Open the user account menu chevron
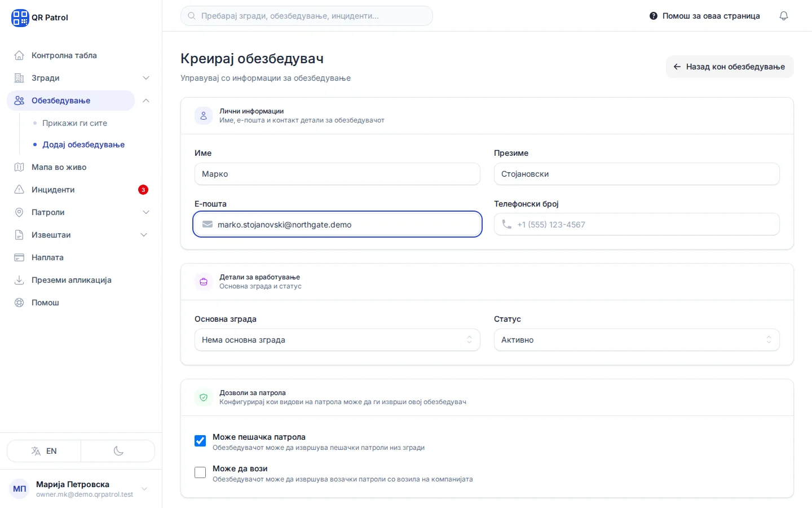The height and width of the screenshot is (508, 812). click(x=144, y=489)
